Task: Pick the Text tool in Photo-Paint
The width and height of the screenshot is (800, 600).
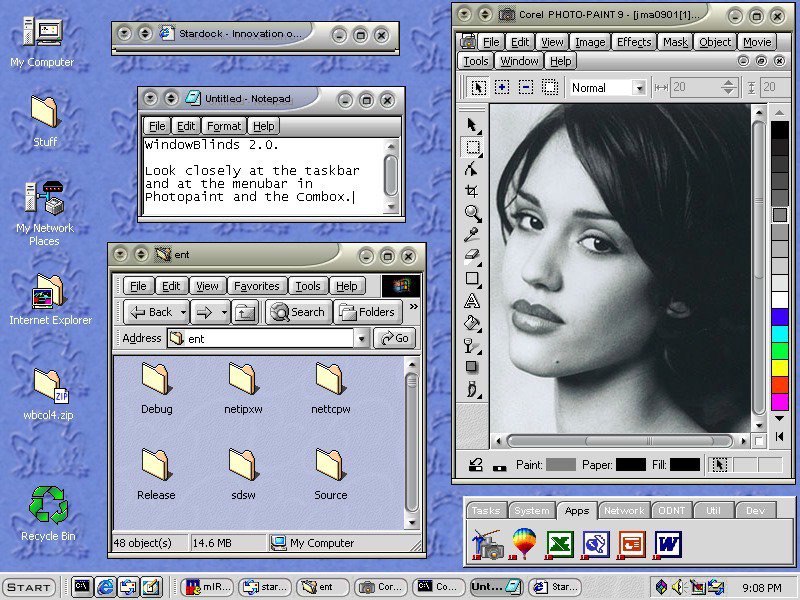Action: (472, 301)
